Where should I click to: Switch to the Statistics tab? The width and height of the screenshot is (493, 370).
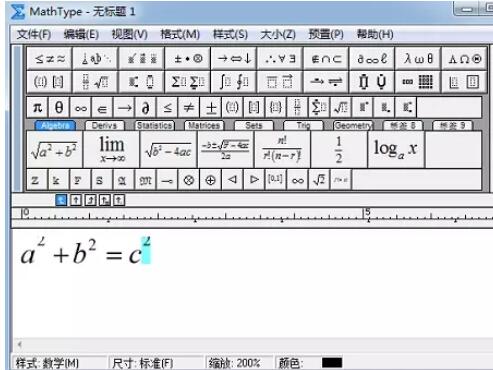click(x=154, y=125)
